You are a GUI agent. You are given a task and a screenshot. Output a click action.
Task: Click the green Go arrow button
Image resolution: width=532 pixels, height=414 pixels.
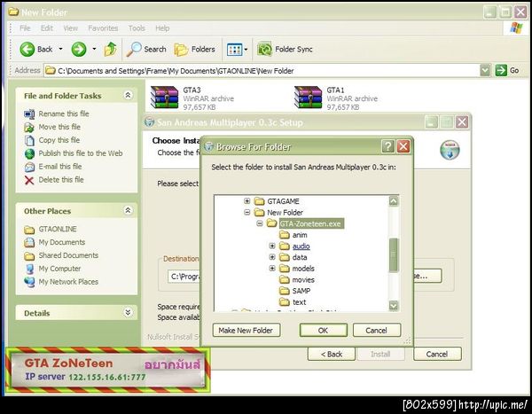(501, 71)
